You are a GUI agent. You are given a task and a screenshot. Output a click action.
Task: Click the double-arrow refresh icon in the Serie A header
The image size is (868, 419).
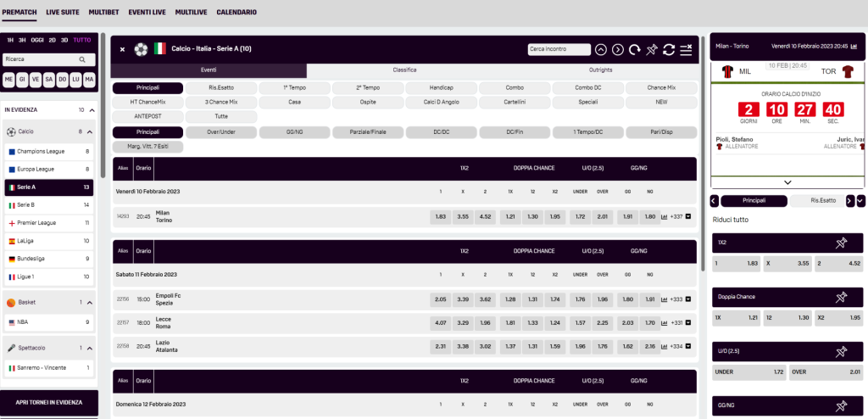(669, 49)
